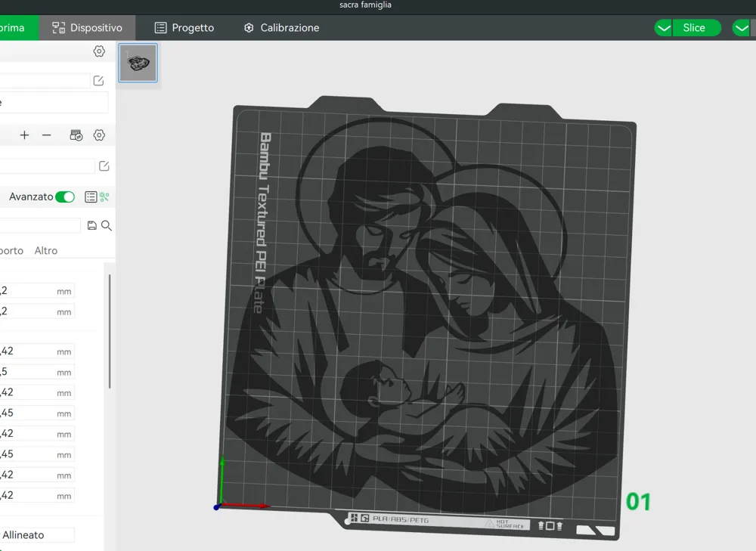
Task: Add a filament with the plus icon
Action: tap(24, 135)
